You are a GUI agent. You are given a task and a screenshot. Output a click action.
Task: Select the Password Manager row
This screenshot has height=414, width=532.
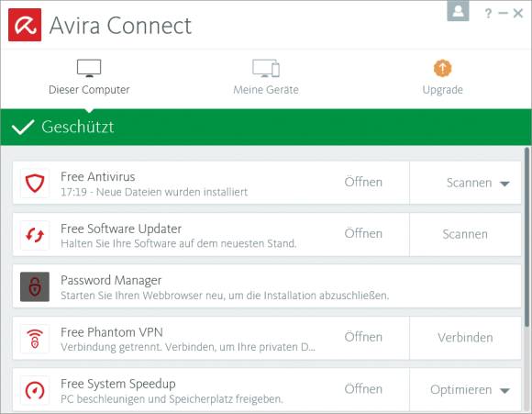pos(267,286)
